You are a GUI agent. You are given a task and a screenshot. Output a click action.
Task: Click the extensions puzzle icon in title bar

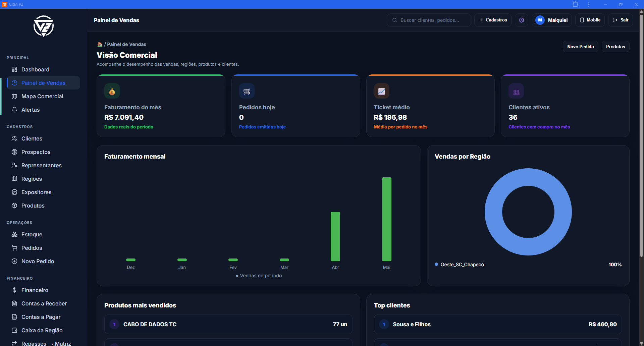pos(576,4)
